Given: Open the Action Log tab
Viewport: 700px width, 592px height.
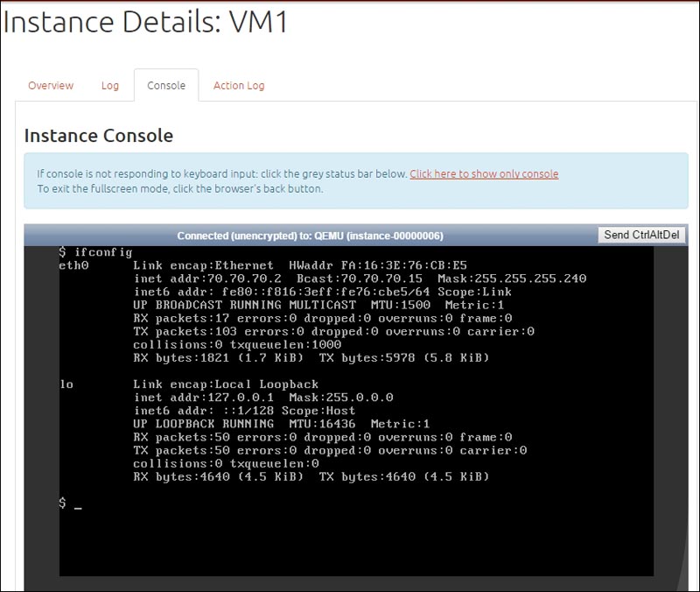Looking at the screenshot, I should 239,85.
